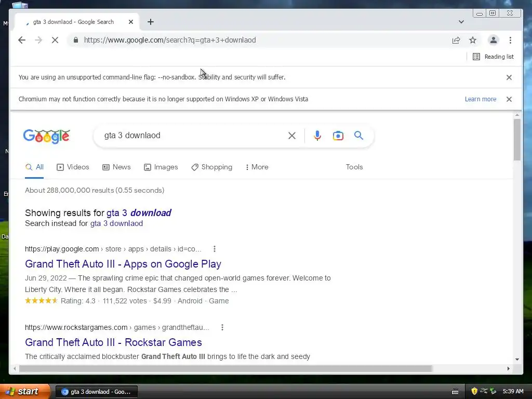Share this page via share icon
The width and height of the screenshot is (532, 399).
pos(456,40)
